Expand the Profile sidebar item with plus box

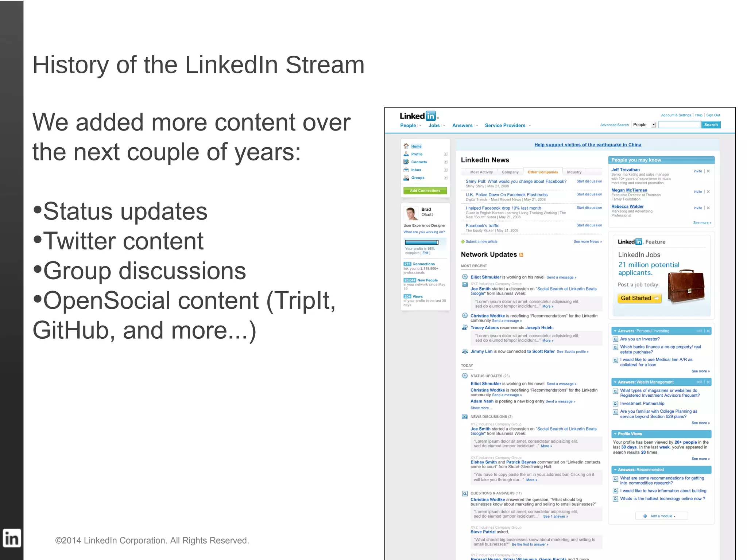tap(445, 154)
